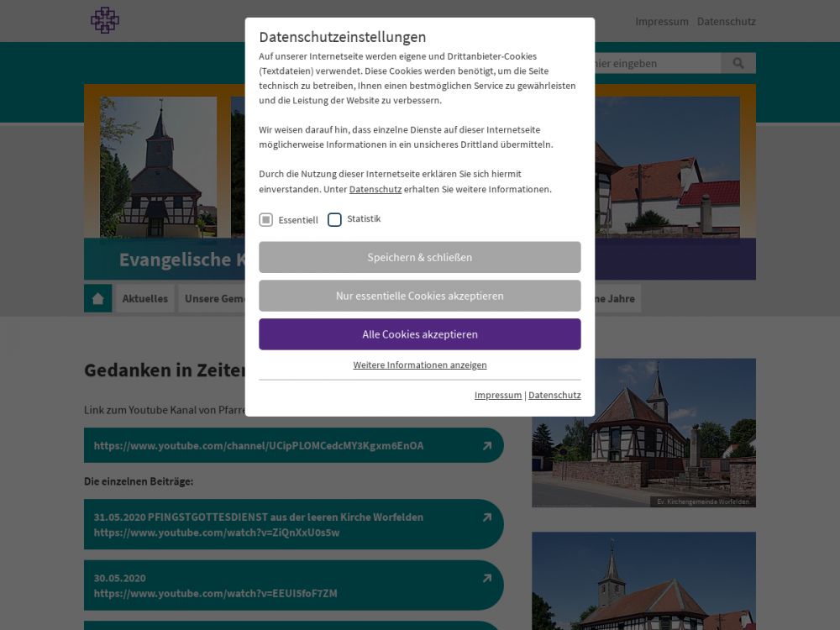This screenshot has width=840, height=630.
Task: Toggle the Statistik checkbox
Action: pyautogui.click(x=334, y=219)
